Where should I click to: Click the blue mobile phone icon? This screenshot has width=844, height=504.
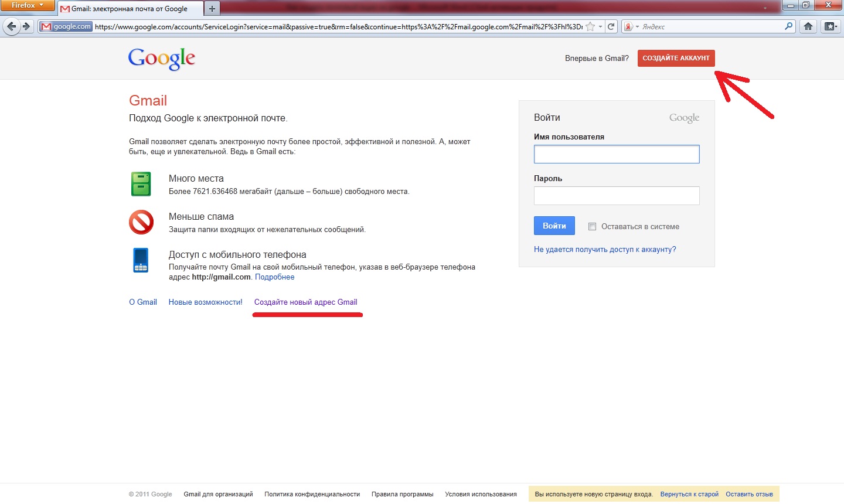click(x=141, y=260)
